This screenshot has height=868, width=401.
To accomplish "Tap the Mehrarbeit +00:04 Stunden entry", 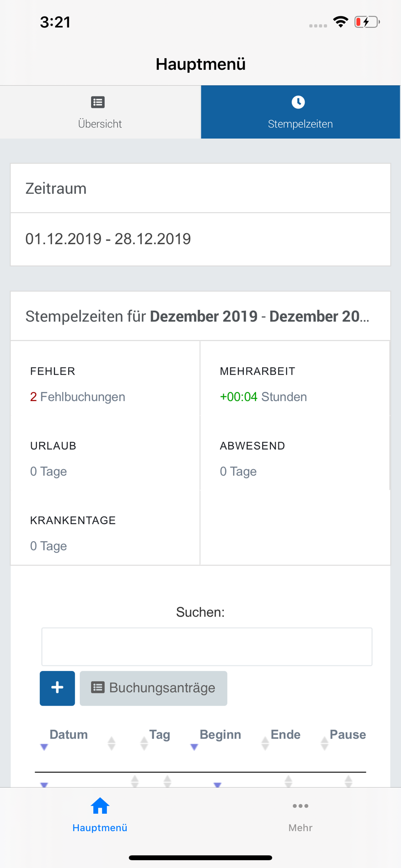I will pos(263,397).
